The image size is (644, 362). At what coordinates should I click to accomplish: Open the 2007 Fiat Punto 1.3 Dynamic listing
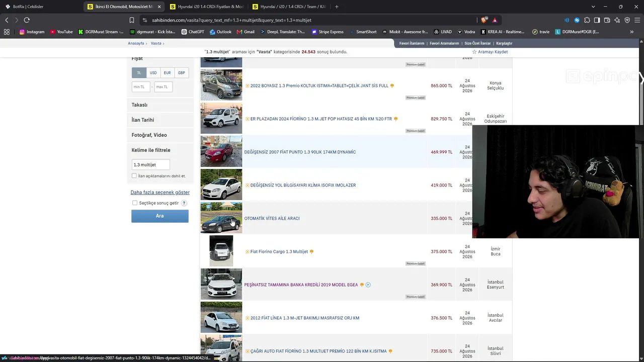[x=300, y=152]
